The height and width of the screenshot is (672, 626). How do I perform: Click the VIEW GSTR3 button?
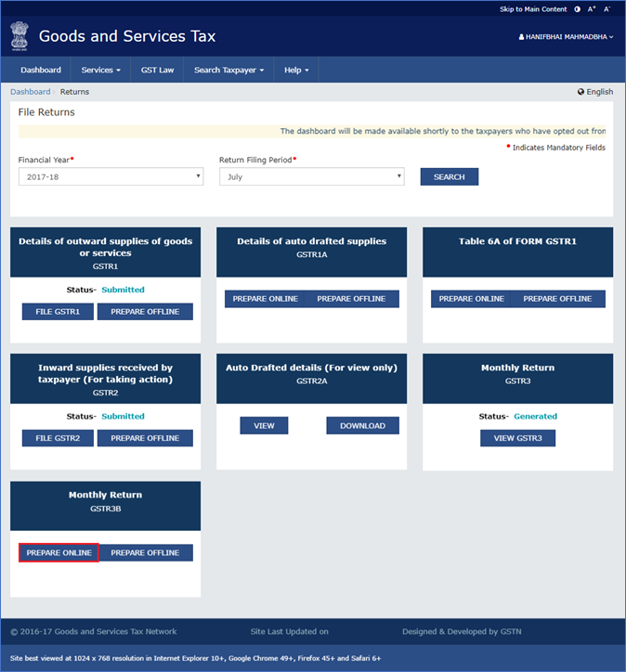[x=518, y=438]
